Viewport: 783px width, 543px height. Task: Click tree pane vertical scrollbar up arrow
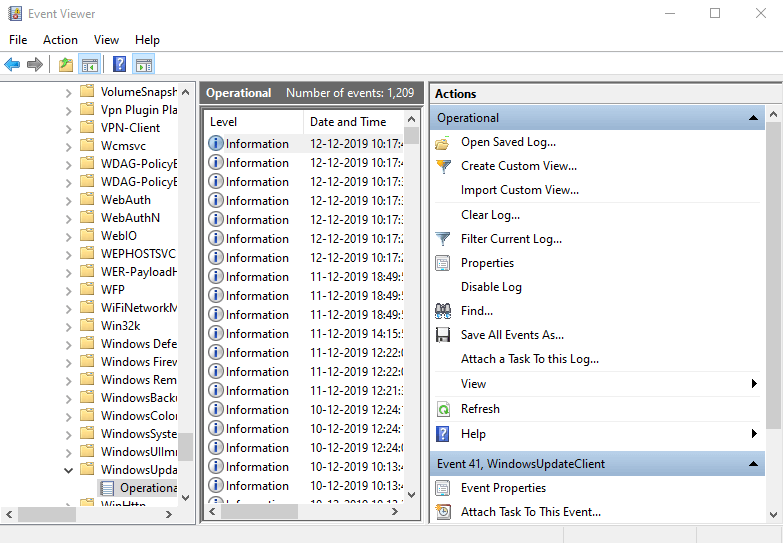coord(186,92)
